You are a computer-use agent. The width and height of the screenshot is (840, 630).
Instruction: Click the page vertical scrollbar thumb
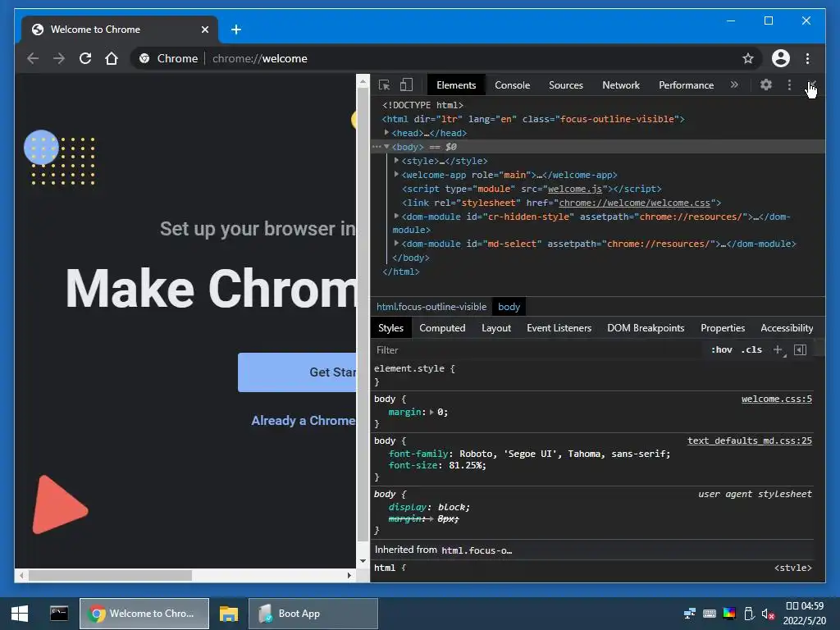tap(363, 315)
